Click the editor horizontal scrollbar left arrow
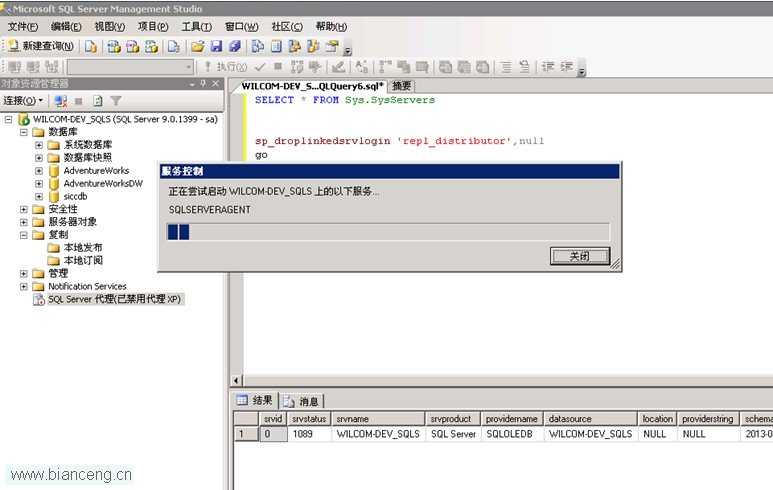Viewport: 773px width, 490px height. coord(237,381)
